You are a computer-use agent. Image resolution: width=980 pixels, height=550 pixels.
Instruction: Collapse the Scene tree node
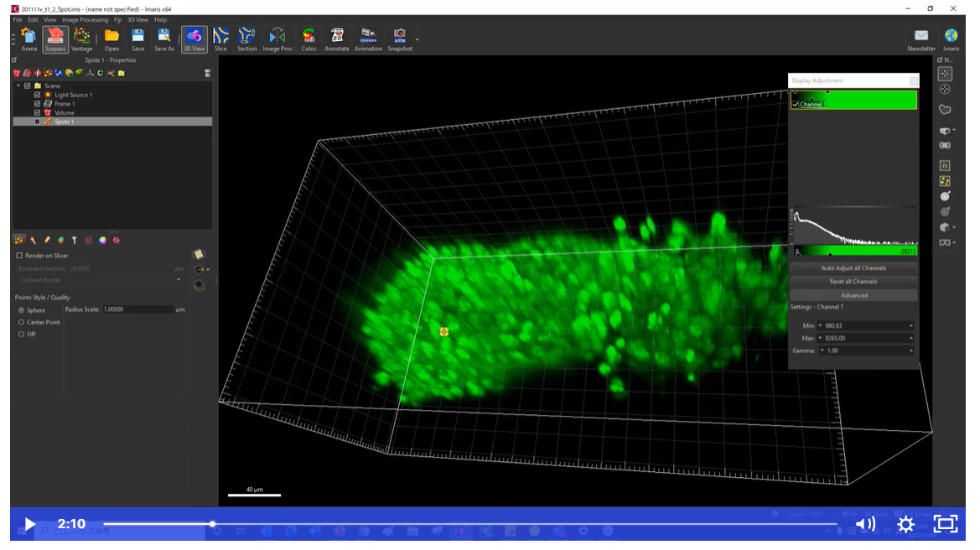18,86
